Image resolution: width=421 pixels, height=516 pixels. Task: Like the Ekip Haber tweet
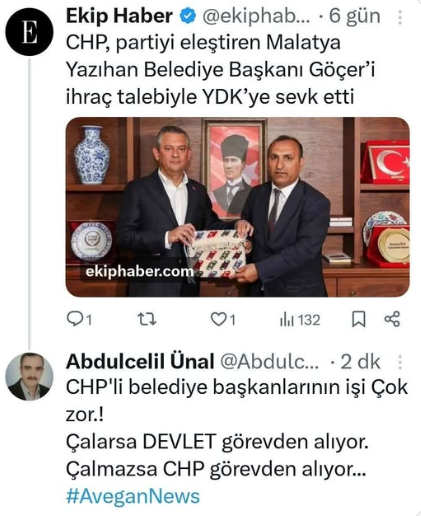click(x=223, y=320)
